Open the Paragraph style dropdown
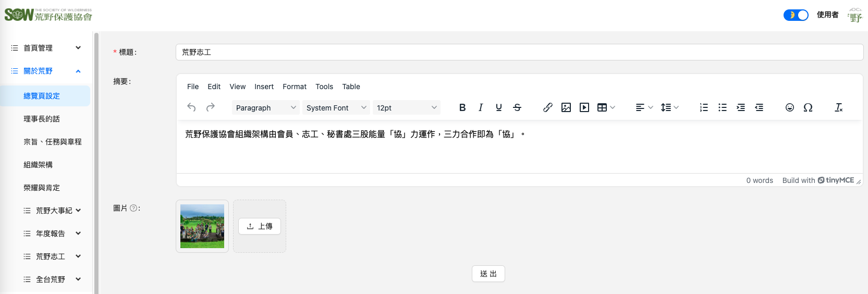The height and width of the screenshot is (294, 868). coord(265,108)
